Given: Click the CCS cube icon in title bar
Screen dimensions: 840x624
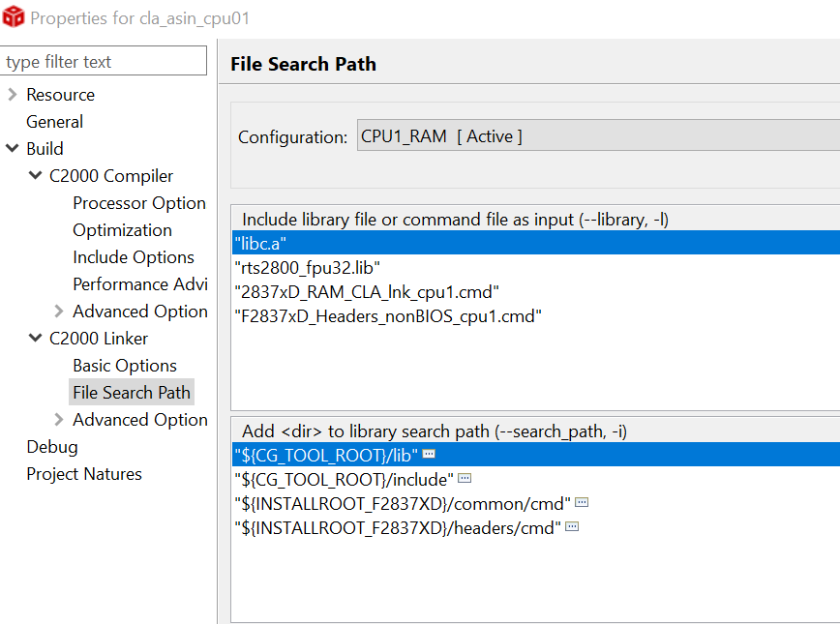Looking at the screenshot, I should [x=14, y=18].
